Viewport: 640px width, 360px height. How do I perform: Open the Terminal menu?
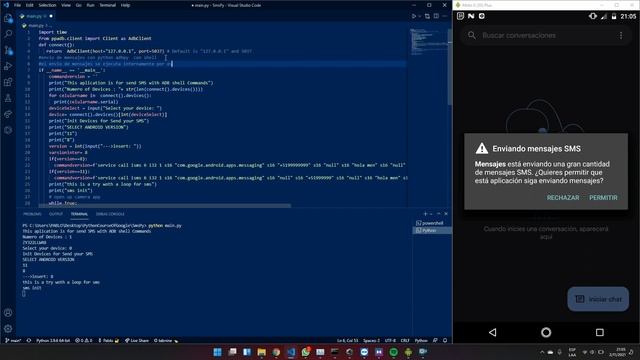point(107,5)
